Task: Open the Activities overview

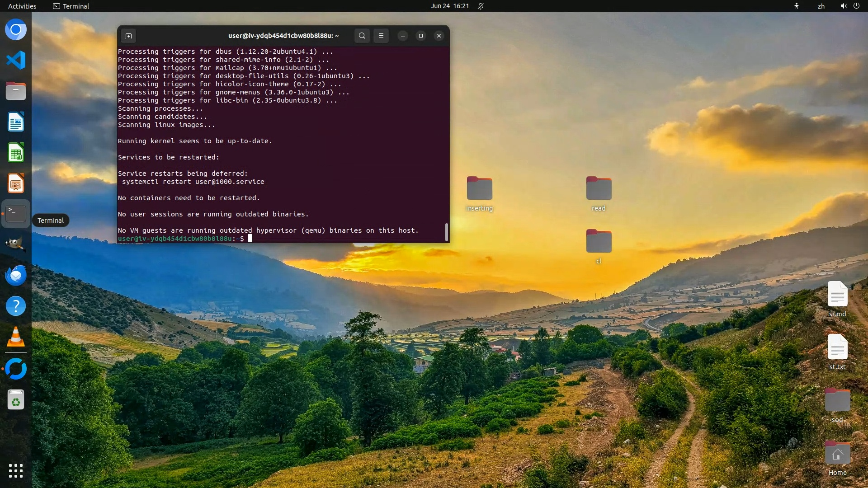Action: (22, 6)
